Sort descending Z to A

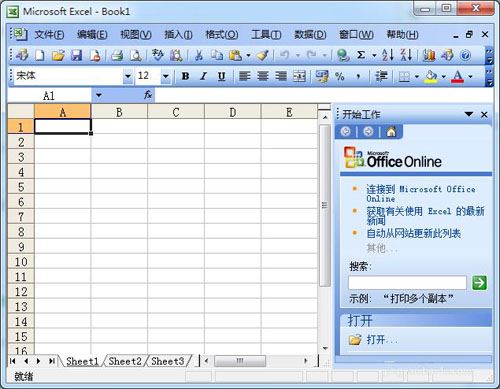[x=406, y=55]
